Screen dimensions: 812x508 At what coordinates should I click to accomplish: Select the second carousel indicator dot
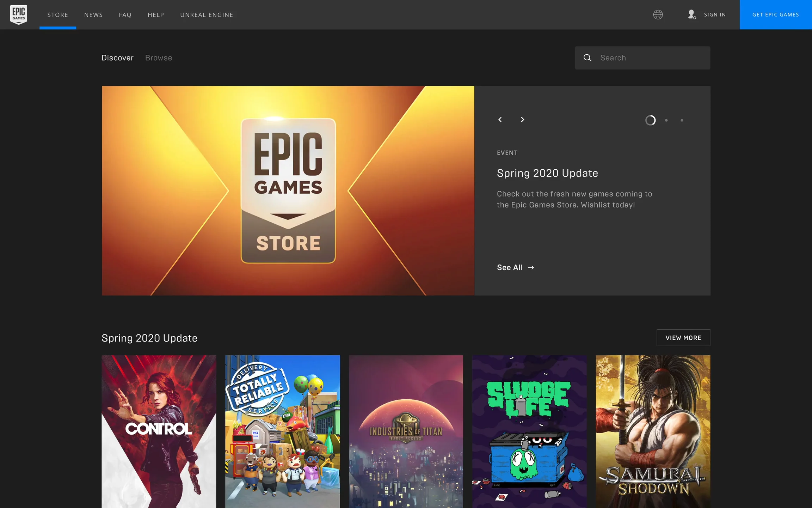tap(666, 120)
